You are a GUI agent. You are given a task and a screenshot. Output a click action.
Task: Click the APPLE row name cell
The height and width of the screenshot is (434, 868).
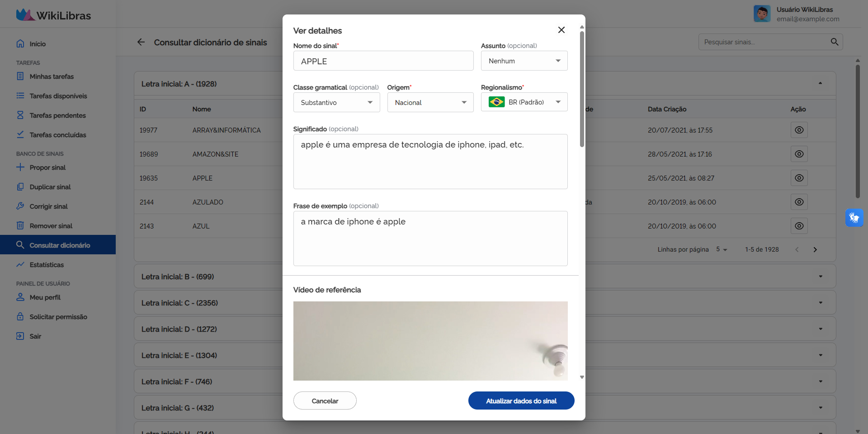click(203, 178)
